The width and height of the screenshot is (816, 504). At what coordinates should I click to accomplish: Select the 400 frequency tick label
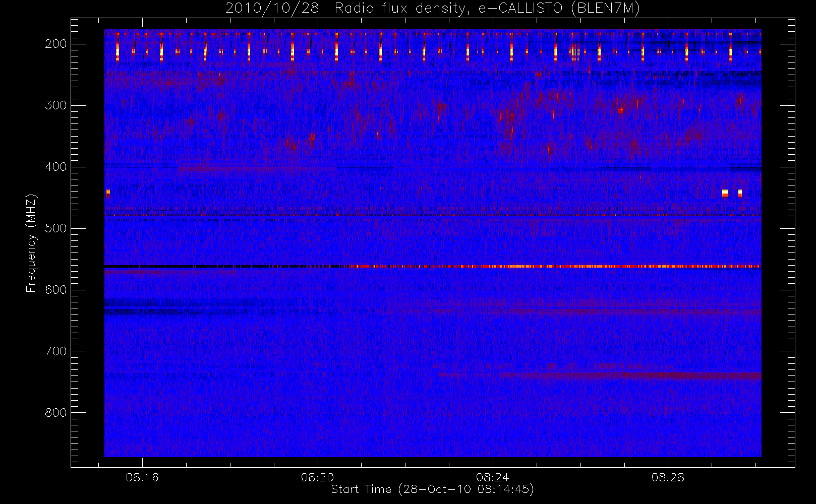coord(56,167)
